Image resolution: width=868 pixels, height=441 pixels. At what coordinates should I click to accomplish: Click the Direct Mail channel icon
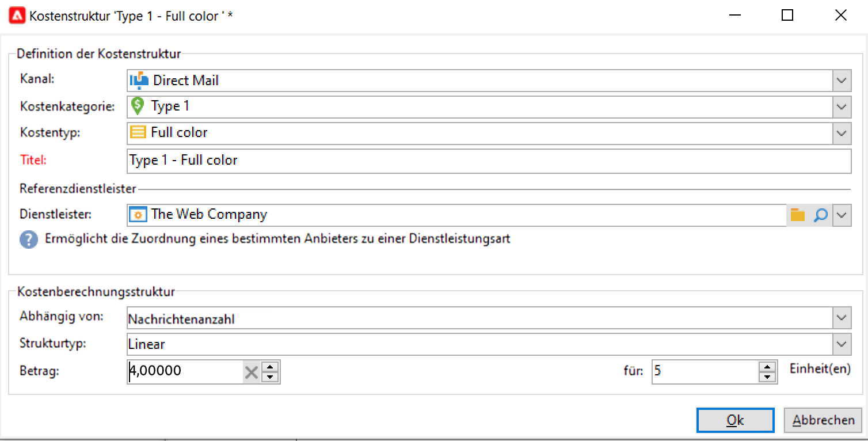139,81
